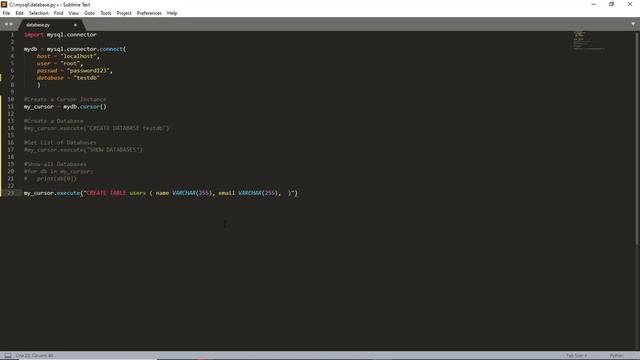Screen dimensions: 640x360
Task: Click the Sublime Text app icon in title bar
Action: tap(4, 4)
